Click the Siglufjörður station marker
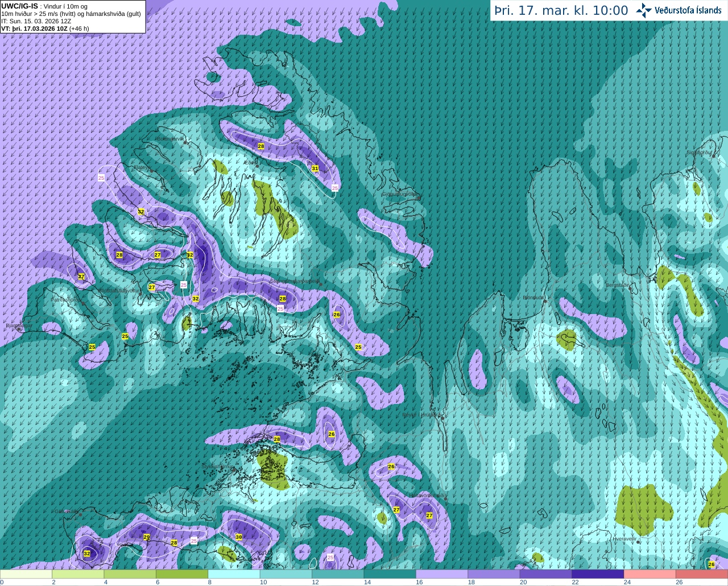 pos(713,156)
